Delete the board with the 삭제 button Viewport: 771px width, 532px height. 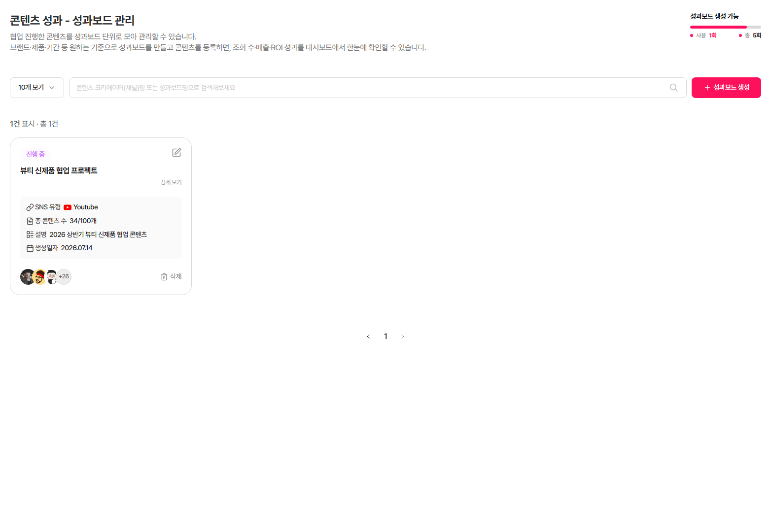pos(171,277)
